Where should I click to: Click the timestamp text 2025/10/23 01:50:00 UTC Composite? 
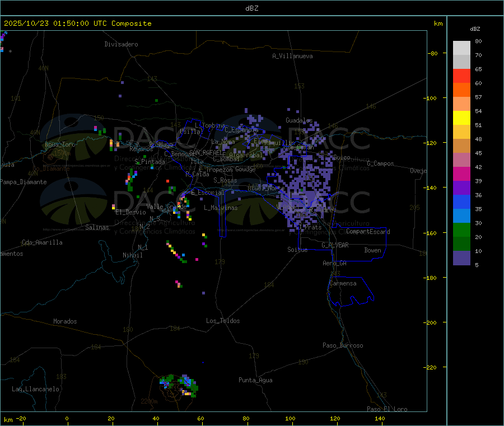coord(77,24)
